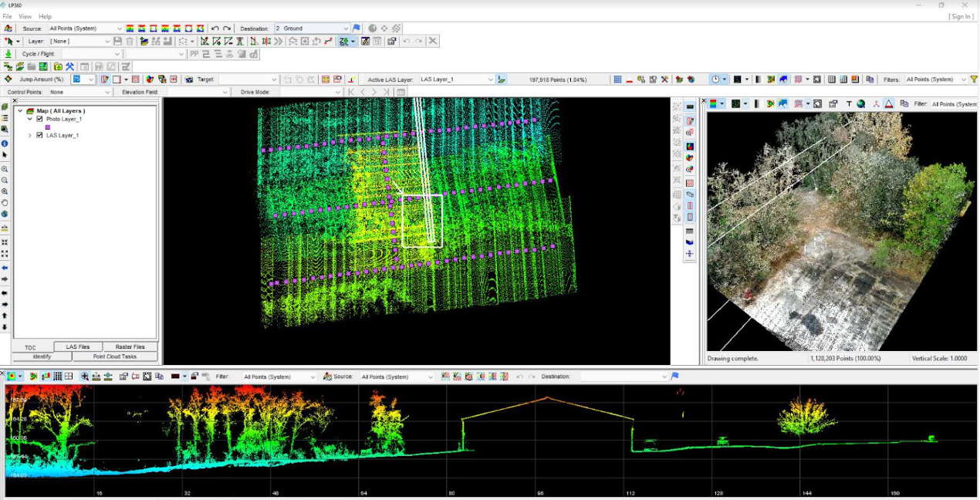
Task: Open the Active LAS Layer dropdown
Action: 489,79
